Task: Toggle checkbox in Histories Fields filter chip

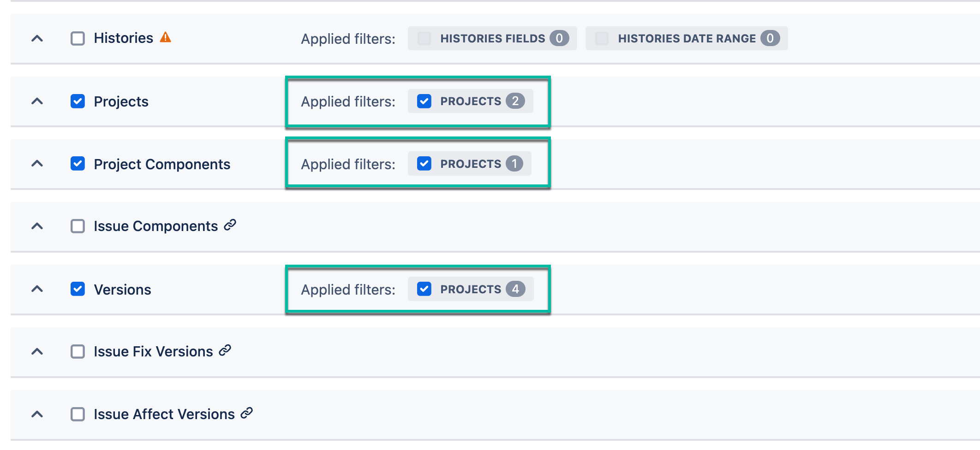Action: click(x=423, y=38)
